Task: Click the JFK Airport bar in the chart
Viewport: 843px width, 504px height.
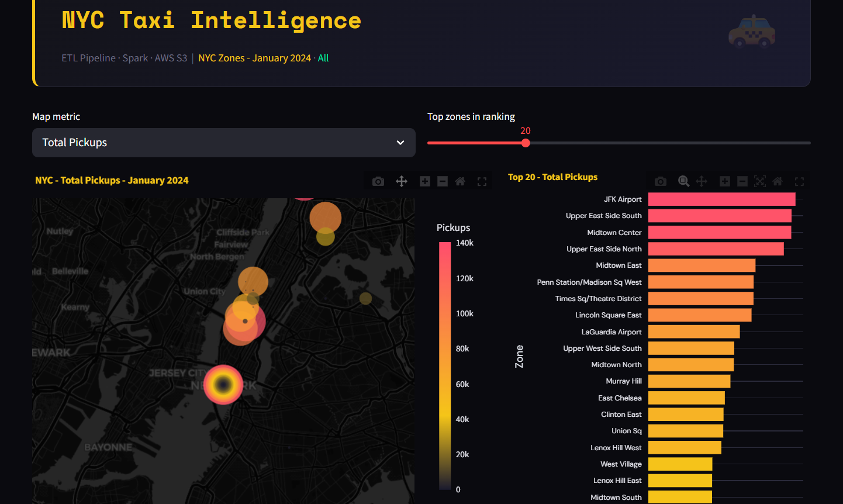Action: tap(721, 199)
